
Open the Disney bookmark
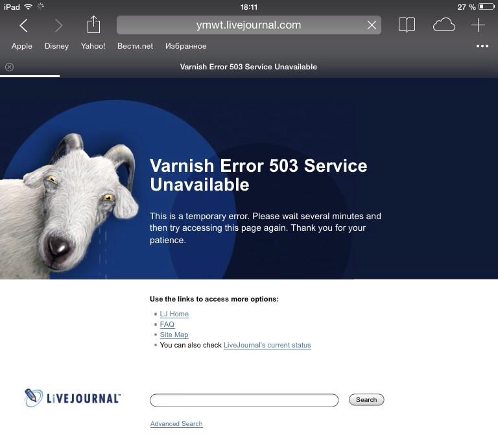[x=56, y=46]
